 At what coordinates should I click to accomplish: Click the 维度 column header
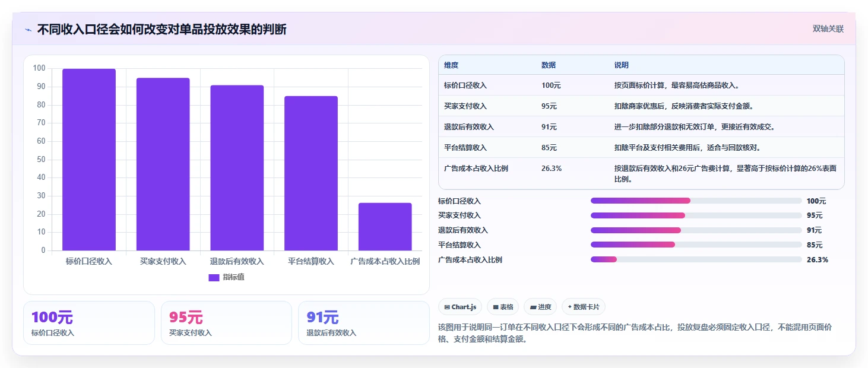click(x=451, y=65)
